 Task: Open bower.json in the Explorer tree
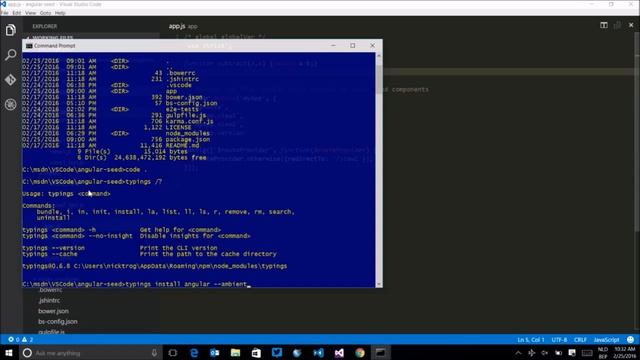(53, 311)
